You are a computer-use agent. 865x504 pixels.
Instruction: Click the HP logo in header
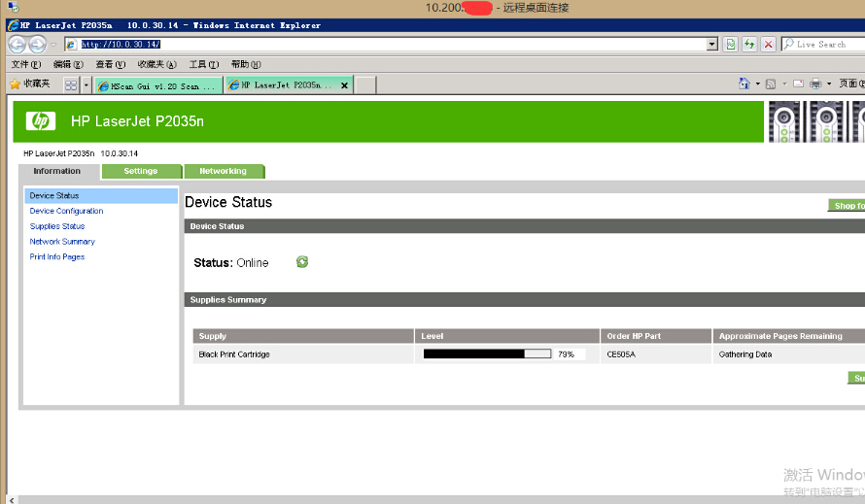click(x=41, y=120)
